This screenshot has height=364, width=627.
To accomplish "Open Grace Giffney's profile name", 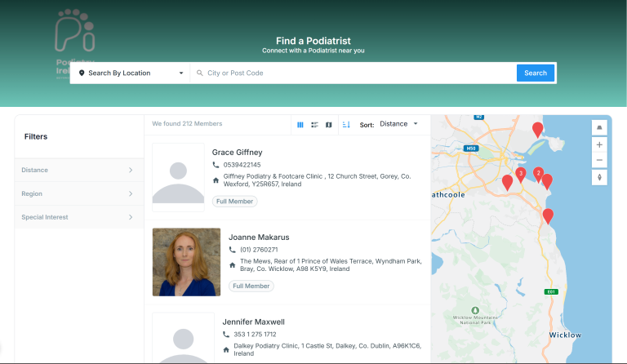I will [x=237, y=153].
